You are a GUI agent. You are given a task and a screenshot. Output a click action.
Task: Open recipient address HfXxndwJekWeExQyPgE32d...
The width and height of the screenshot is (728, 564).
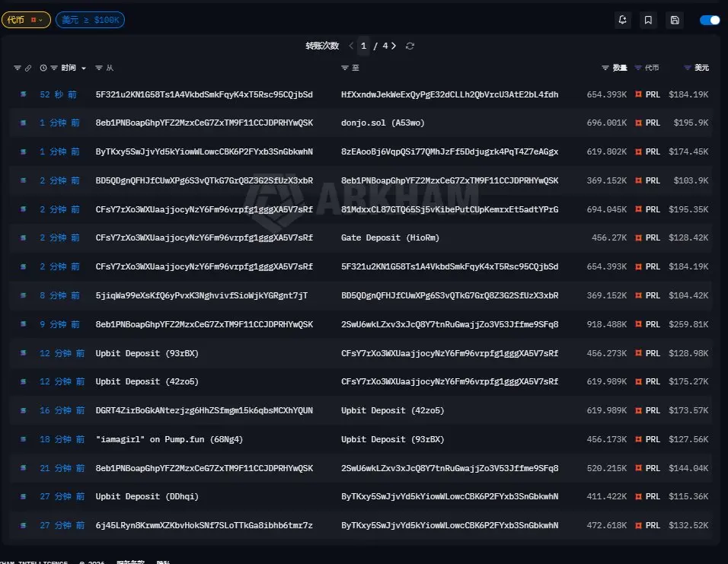(x=449, y=94)
